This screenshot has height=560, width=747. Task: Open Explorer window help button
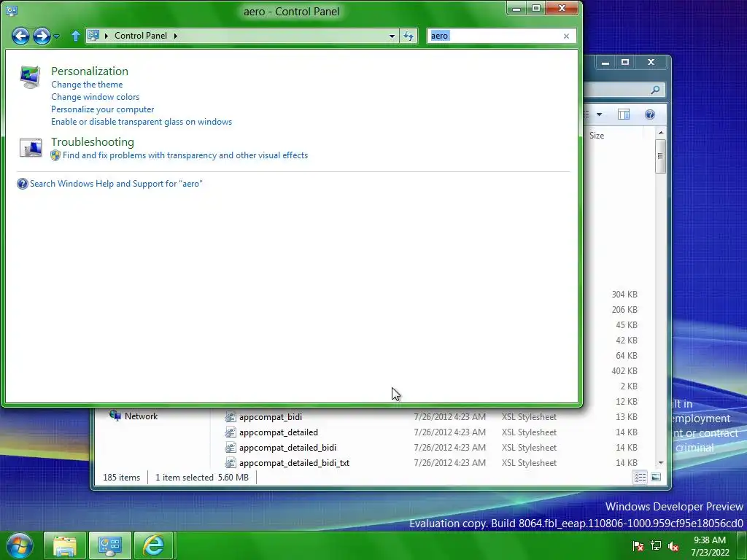tap(650, 114)
